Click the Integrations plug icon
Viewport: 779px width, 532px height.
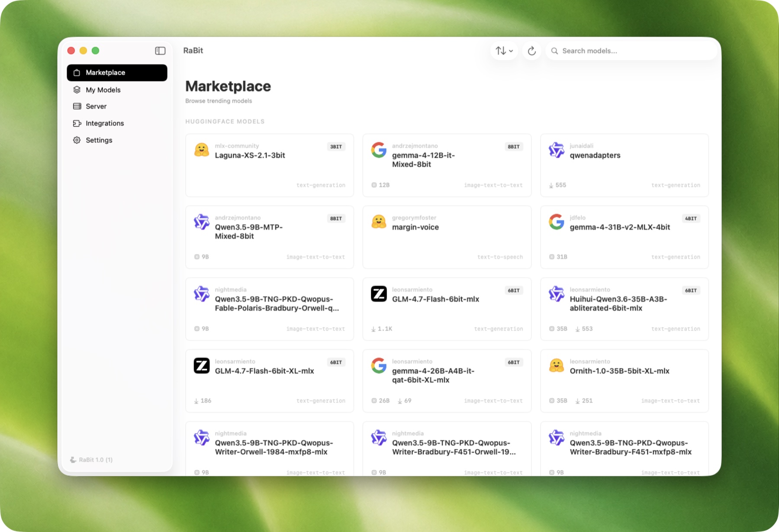click(x=77, y=123)
